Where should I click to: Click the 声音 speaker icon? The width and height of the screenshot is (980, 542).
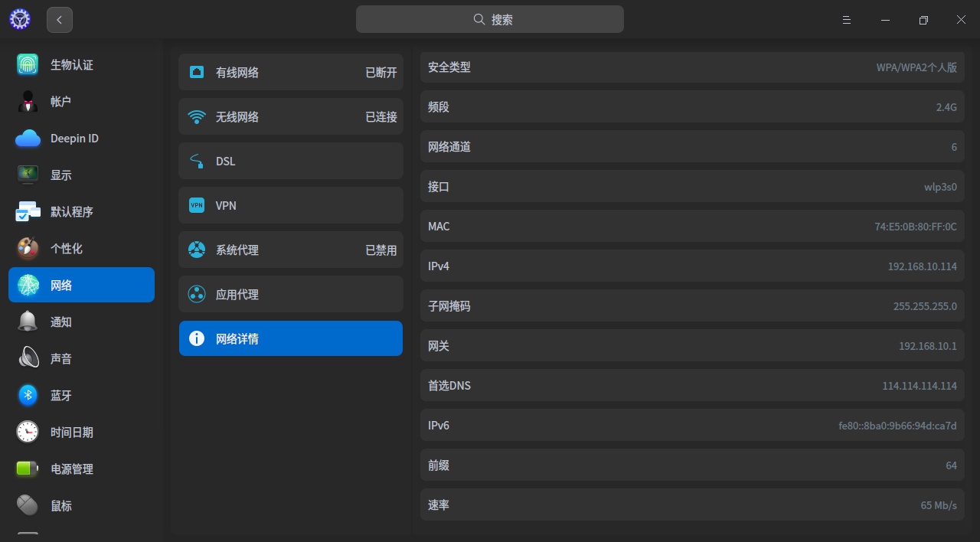coord(28,358)
